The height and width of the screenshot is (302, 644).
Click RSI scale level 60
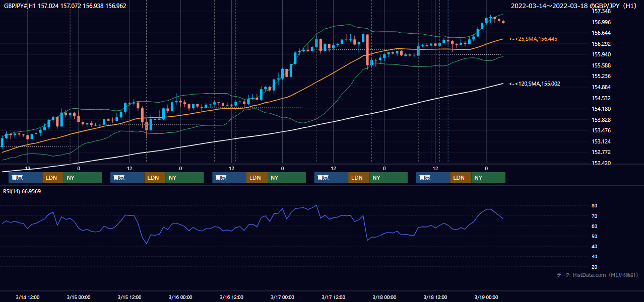(595, 226)
